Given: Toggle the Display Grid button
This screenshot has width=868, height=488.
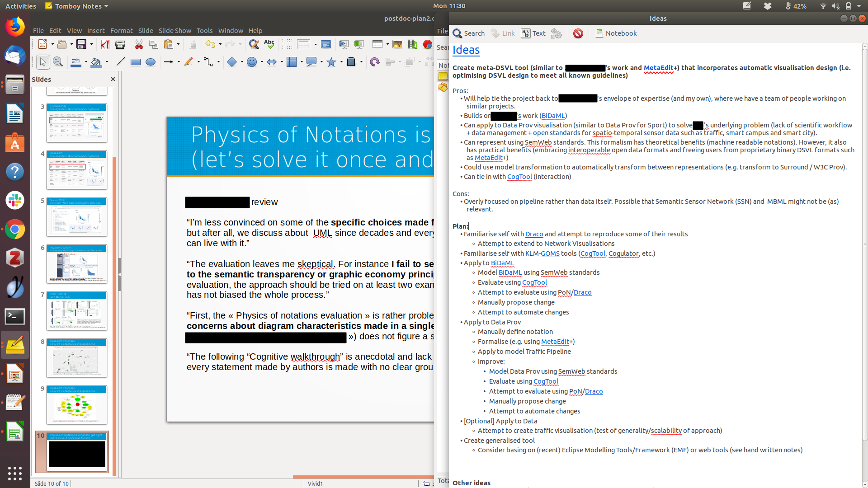Looking at the screenshot, I should [287, 44].
